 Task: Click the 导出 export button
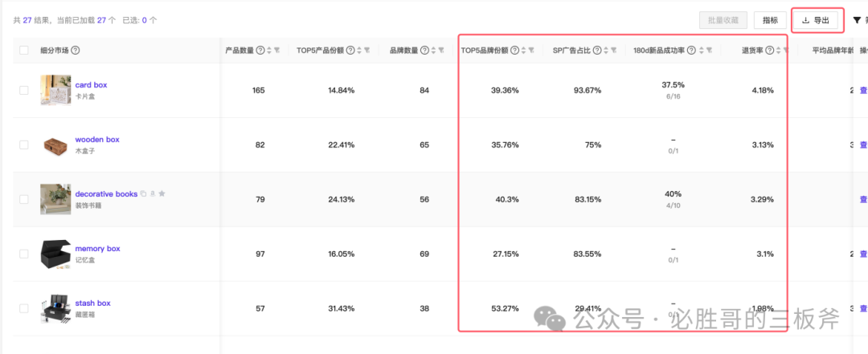[x=817, y=20]
